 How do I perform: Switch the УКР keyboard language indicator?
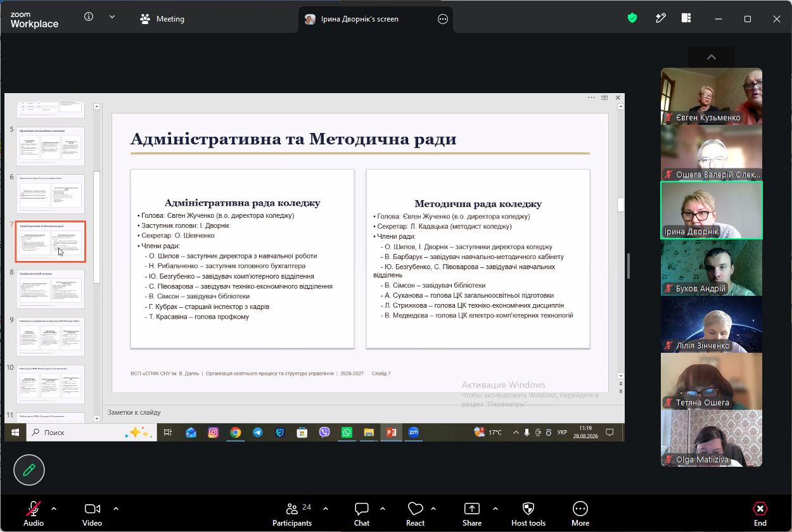(x=562, y=433)
